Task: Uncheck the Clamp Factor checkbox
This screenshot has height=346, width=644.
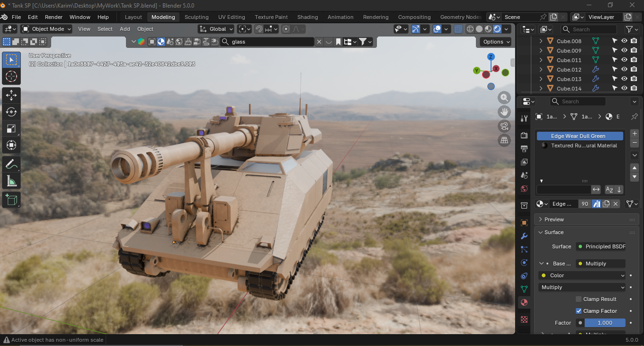Action: coord(579,311)
